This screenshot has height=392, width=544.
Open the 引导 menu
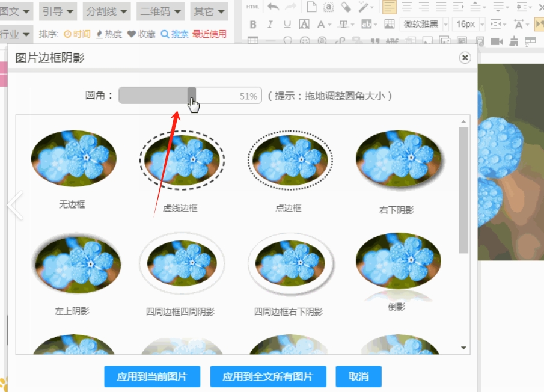(x=58, y=11)
